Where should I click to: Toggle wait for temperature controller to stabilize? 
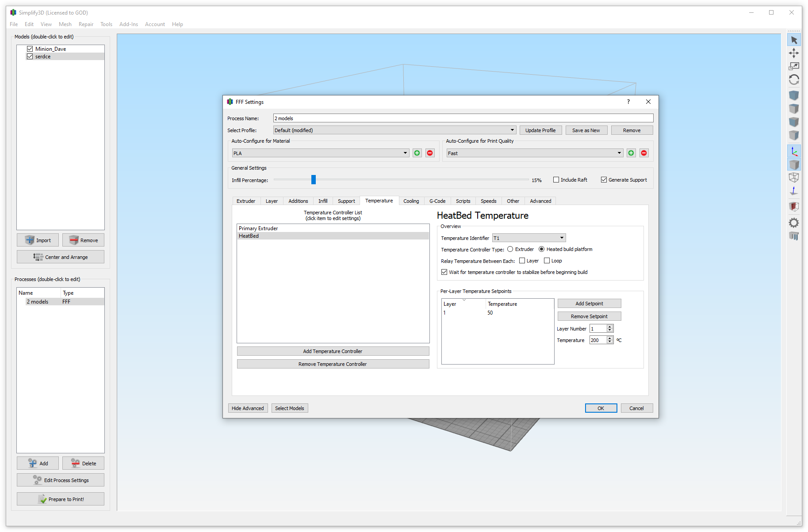coord(444,272)
